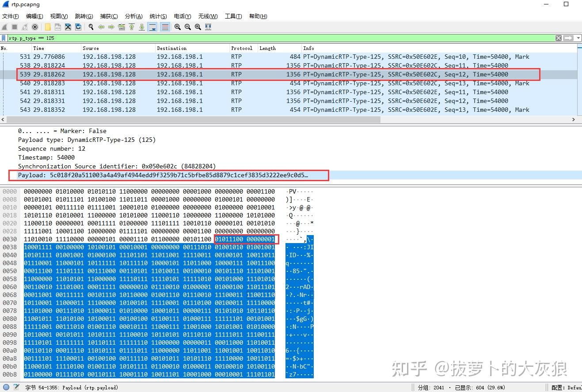The image size is (582, 392).
Task: Go to the last packet
Action: pyautogui.click(x=142, y=27)
